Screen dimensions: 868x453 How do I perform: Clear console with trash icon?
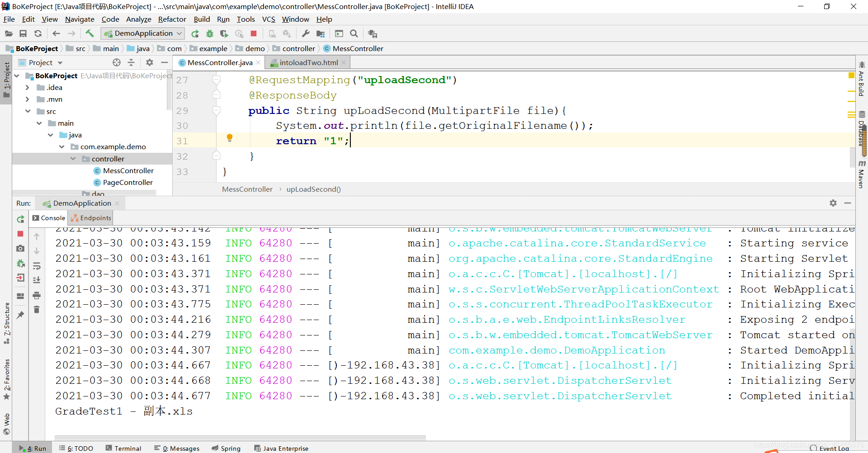pos(37,310)
